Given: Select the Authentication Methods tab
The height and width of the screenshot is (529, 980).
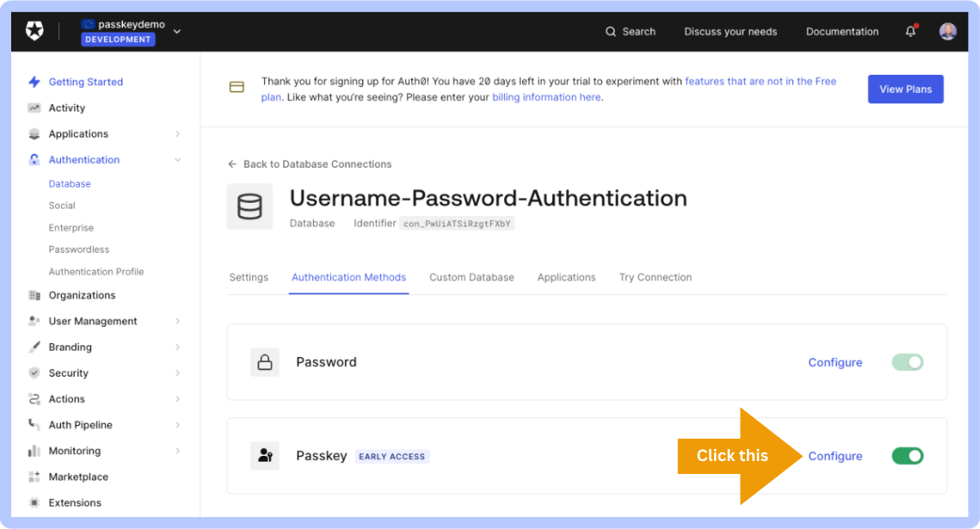Looking at the screenshot, I should [348, 277].
